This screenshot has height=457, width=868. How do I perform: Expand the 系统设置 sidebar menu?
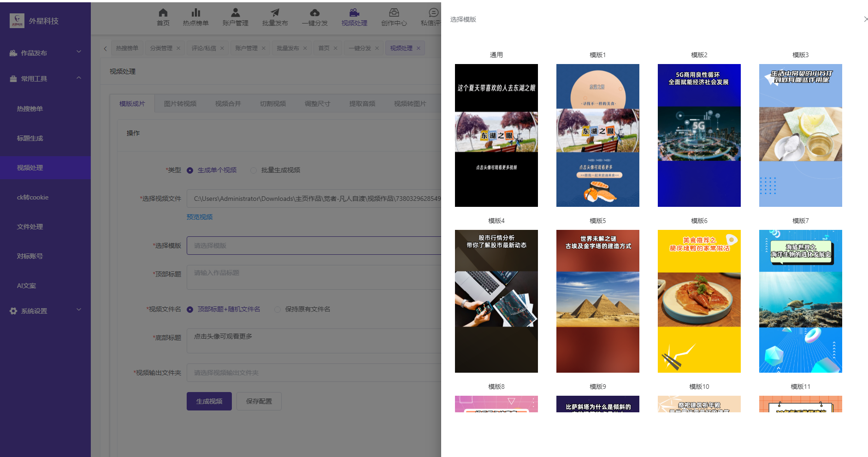pos(45,311)
